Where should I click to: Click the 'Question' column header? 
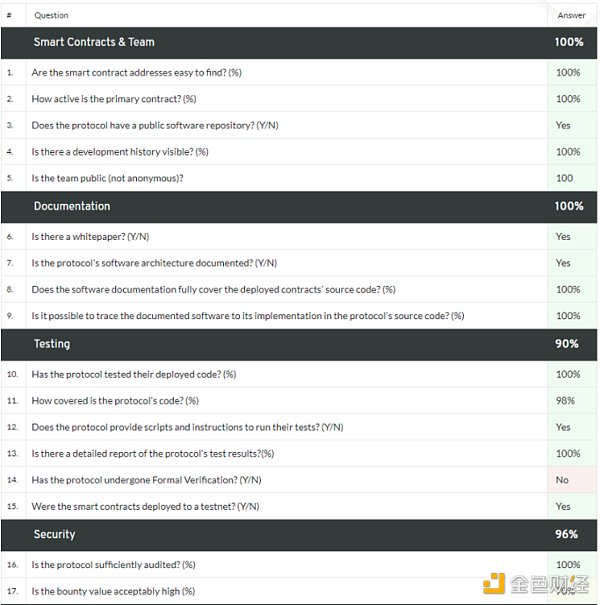[x=52, y=15]
